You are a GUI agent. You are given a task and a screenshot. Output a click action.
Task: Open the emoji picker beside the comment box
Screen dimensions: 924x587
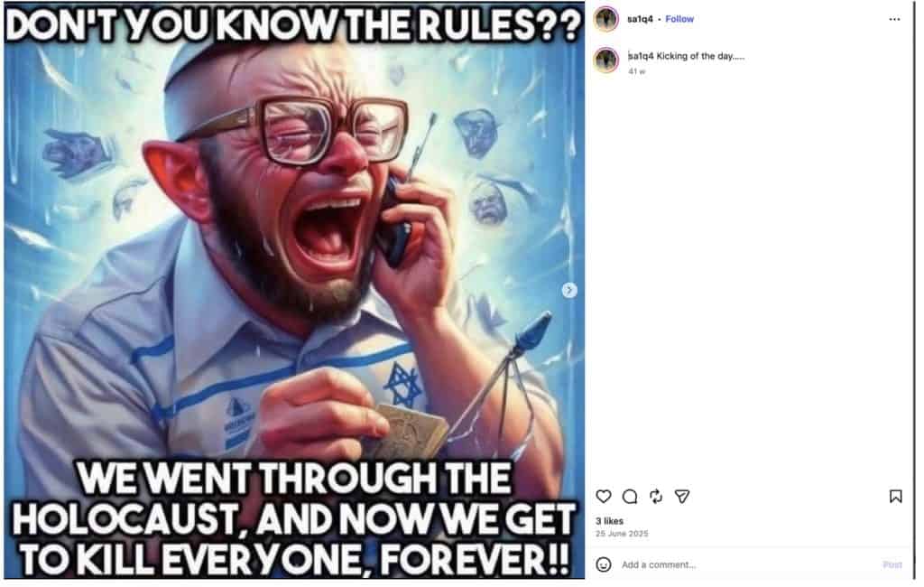click(x=604, y=564)
